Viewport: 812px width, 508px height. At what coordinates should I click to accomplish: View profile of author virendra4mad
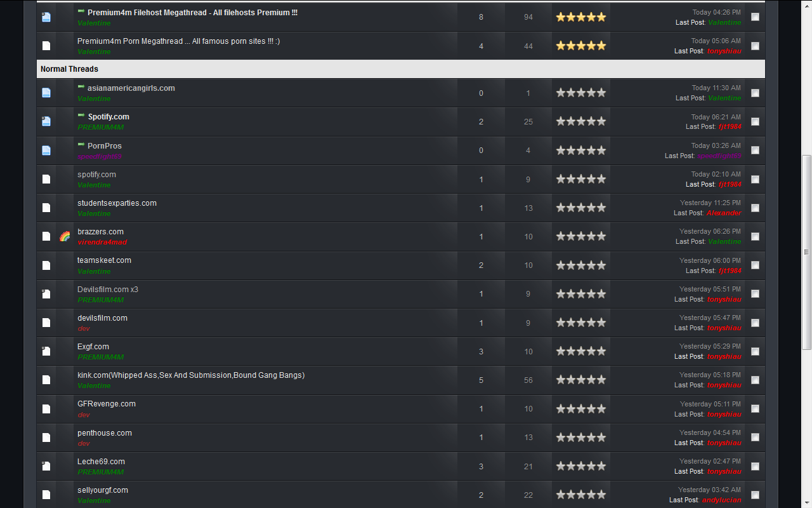(x=102, y=243)
